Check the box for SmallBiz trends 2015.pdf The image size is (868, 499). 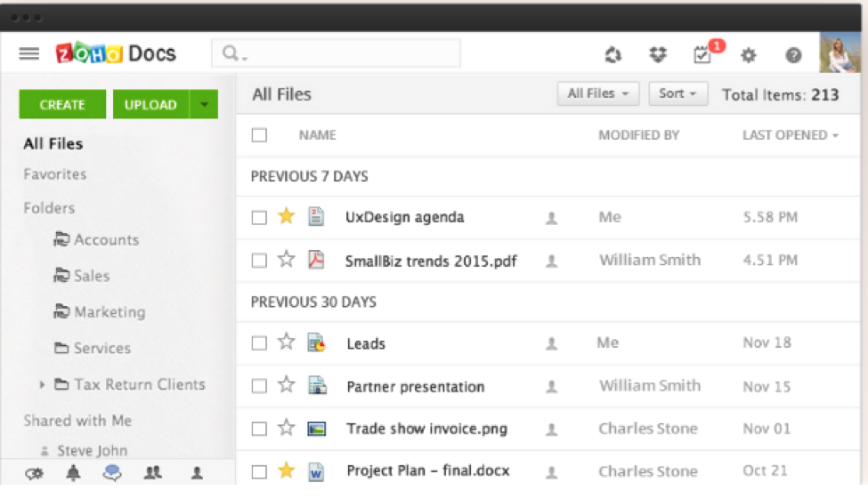pos(259,261)
